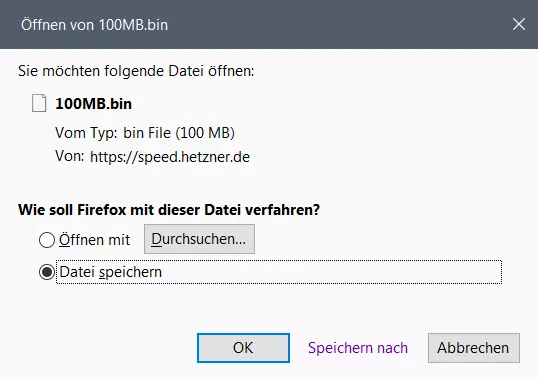This screenshot has height=379, width=538.
Task: Click the https://speed.hetzner.de source address
Action: [170, 157]
